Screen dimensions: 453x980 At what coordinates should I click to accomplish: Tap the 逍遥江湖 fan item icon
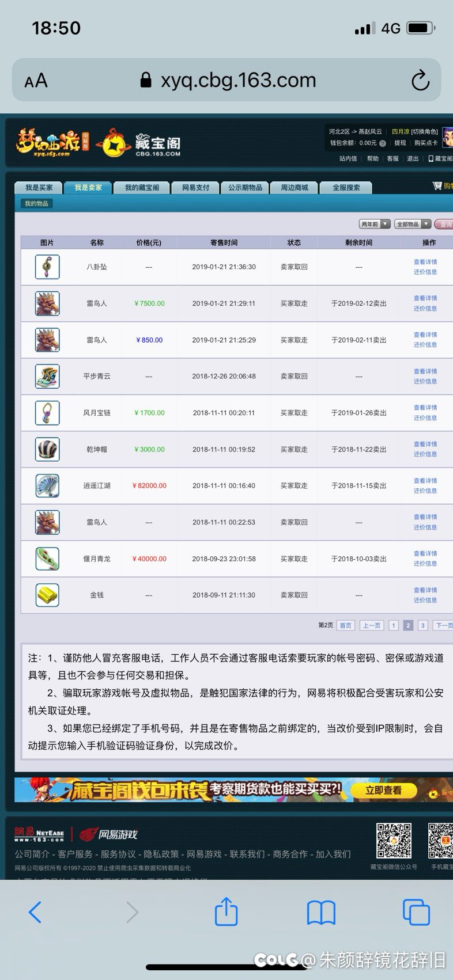[x=47, y=486]
